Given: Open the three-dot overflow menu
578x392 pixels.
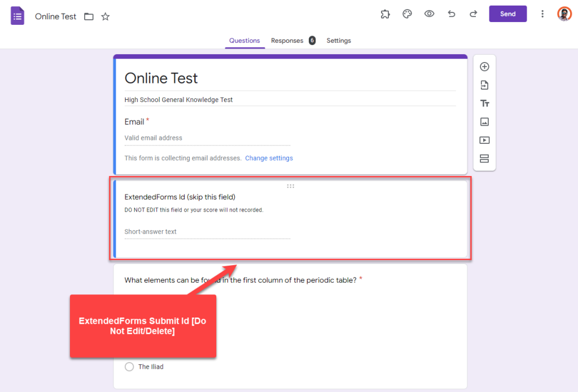Looking at the screenshot, I should click(542, 14).
